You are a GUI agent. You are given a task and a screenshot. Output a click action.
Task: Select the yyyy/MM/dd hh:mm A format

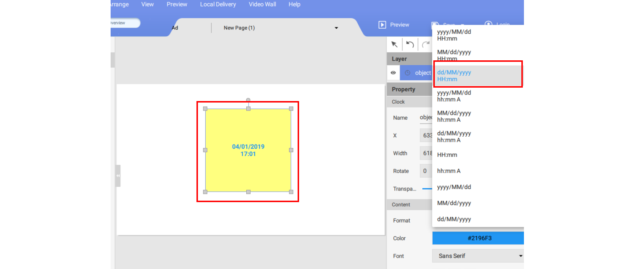[454, 96]
